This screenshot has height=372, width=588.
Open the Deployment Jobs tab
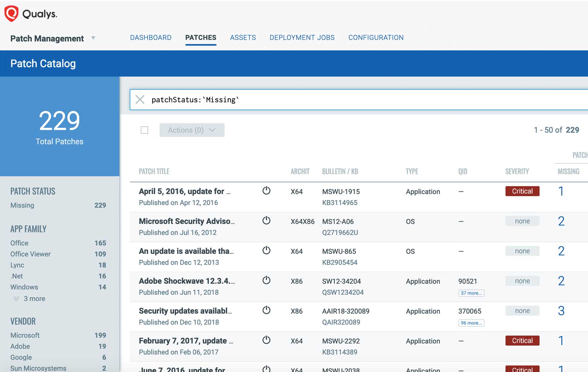coord(302,37)
